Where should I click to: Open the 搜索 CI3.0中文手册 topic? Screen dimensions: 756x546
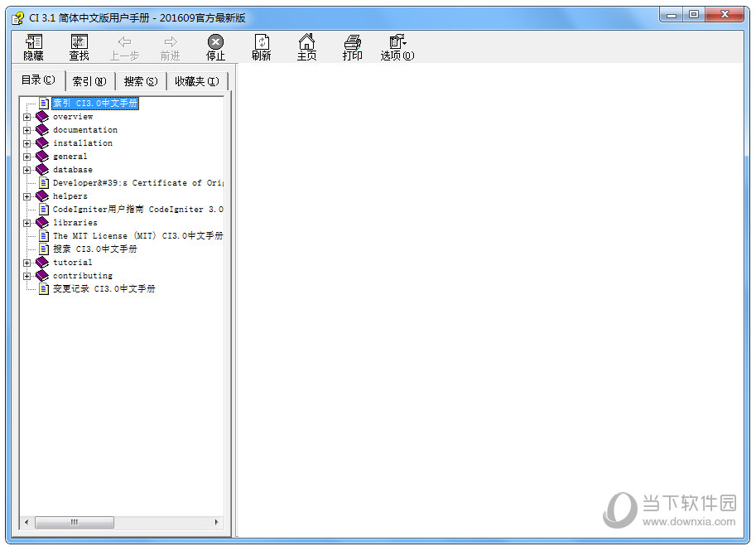[x=95, y=249]
